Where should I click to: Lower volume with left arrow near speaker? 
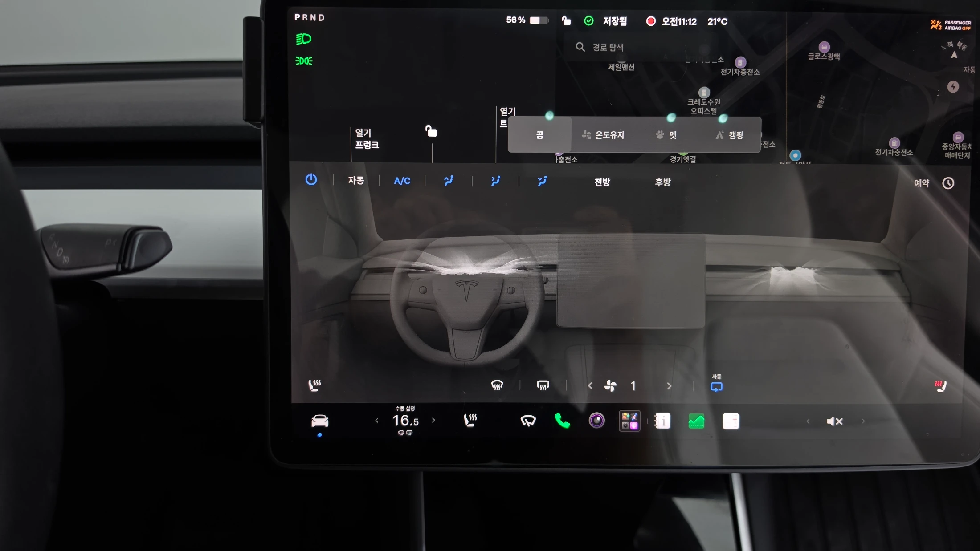[808, 421]
